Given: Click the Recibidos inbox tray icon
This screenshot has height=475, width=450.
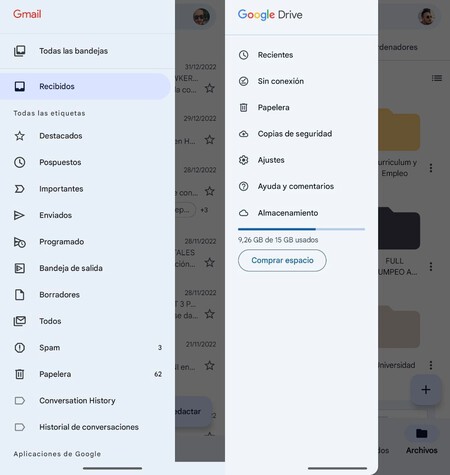Looking at the screenshot, I should tap(20, 86).
